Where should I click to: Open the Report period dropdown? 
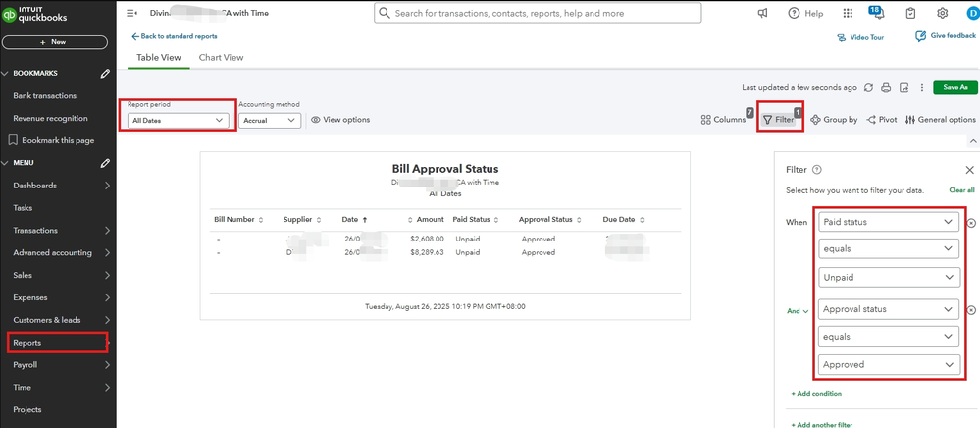coord(178,121)
